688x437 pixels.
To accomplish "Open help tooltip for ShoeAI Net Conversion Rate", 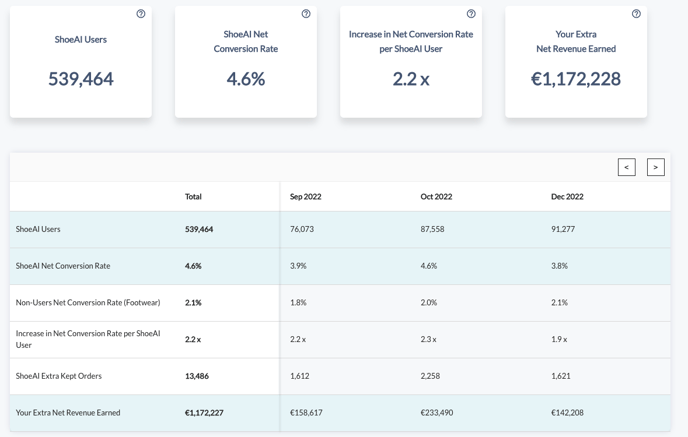I will pos(306,14).
